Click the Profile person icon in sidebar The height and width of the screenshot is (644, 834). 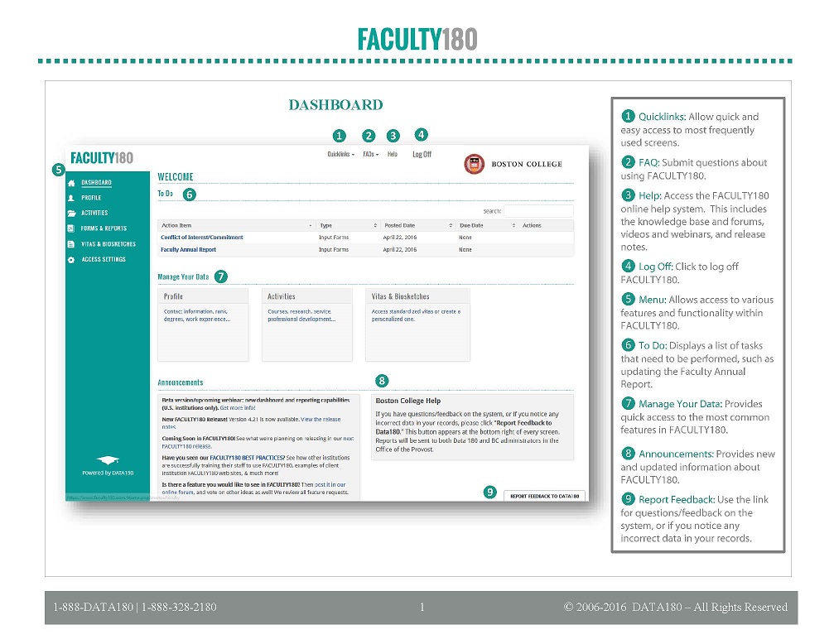coord(71,198)
